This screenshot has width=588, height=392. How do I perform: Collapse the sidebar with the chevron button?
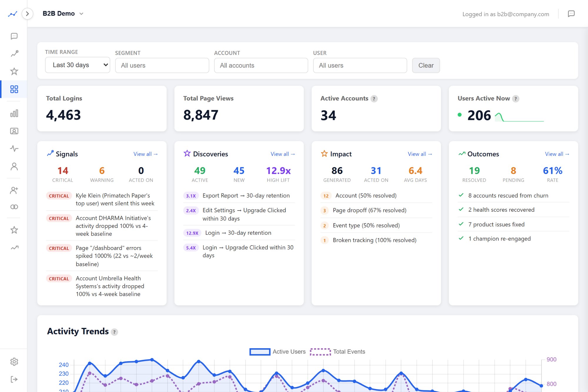(x=27, y=13)
